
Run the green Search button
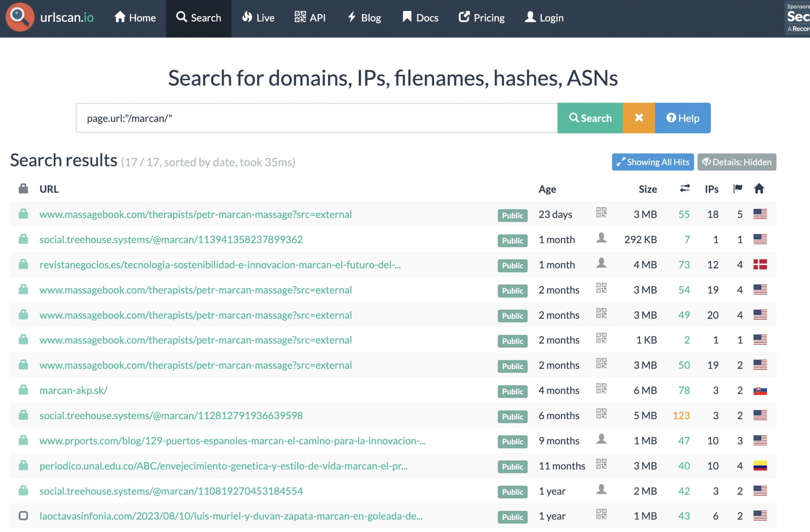click(590, 118)
